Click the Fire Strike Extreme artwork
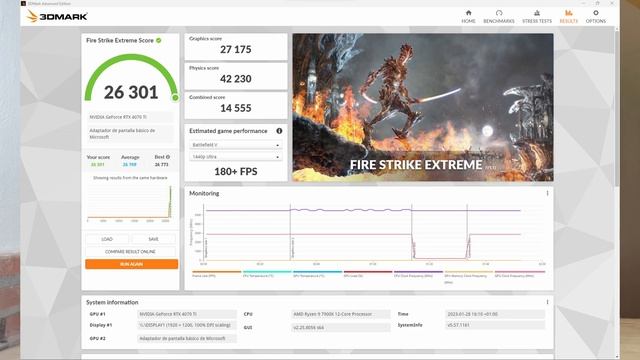The width and height of the screenshot is (640, 360). coord(423,107)
